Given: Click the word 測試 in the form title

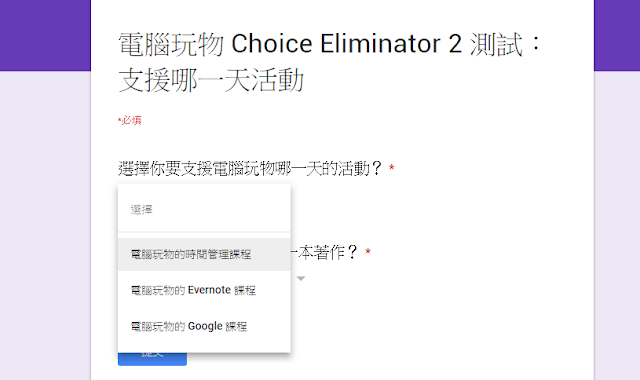Looking at the screenshot, I should click(496, 44).
